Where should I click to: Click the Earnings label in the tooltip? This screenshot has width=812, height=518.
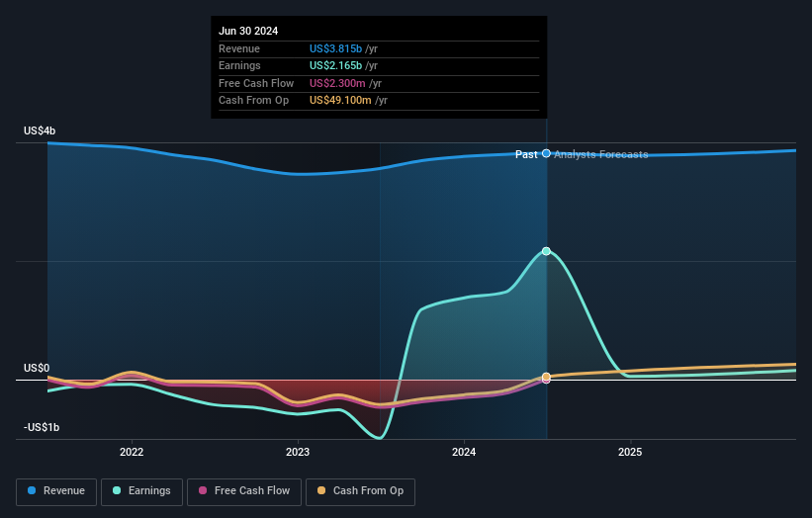239,65
